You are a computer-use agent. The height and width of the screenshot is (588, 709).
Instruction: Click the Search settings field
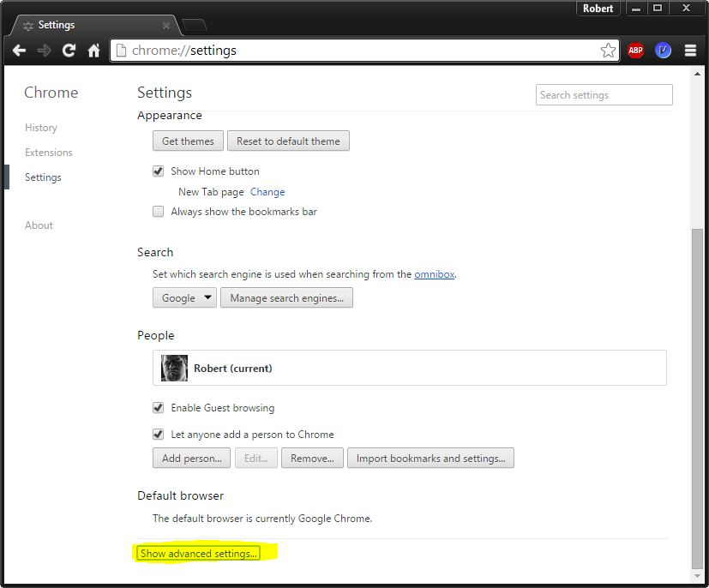[x=604, y=95]
